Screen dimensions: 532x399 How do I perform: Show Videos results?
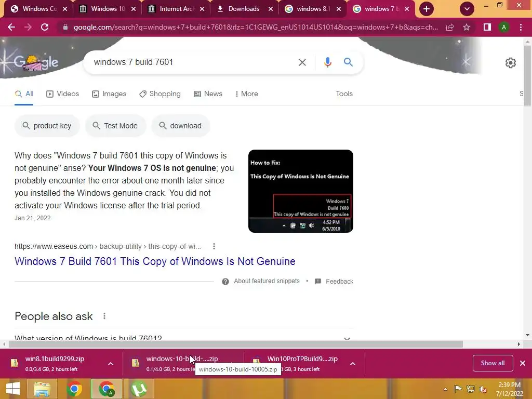tap(63, 94)
